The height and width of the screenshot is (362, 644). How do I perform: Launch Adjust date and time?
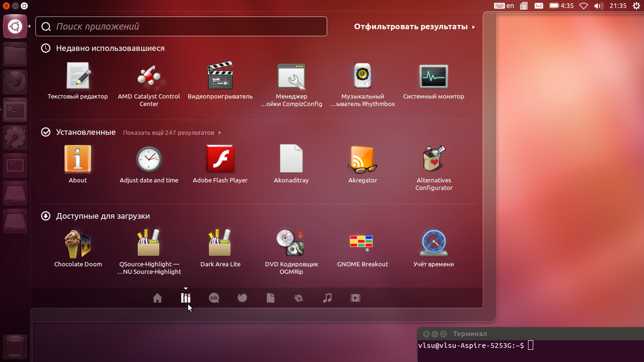[x=149, y=165]
